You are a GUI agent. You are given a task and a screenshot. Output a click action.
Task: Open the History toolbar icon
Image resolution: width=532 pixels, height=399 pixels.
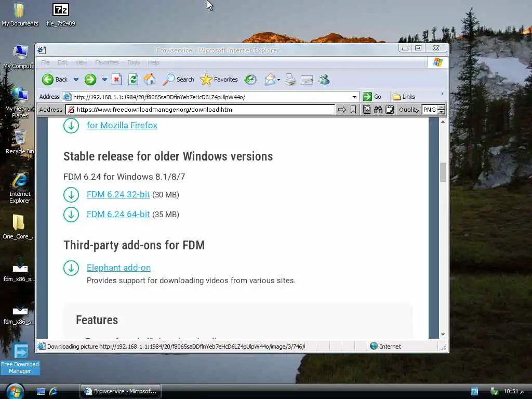point(250,79)
